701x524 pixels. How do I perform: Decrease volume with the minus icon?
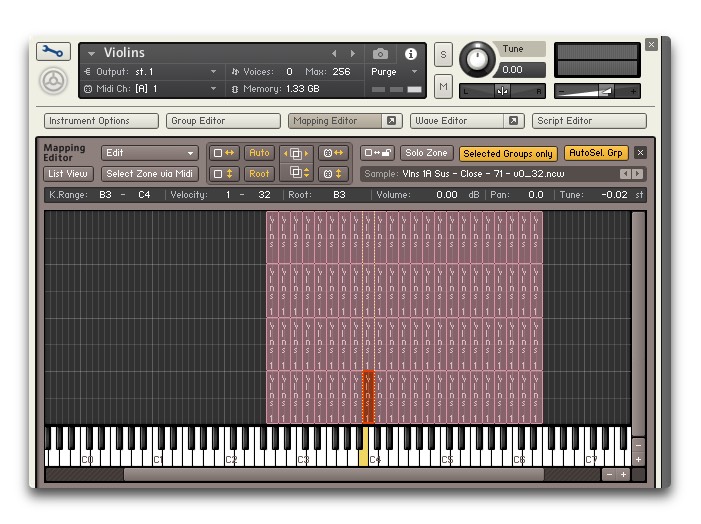(562, 92)
